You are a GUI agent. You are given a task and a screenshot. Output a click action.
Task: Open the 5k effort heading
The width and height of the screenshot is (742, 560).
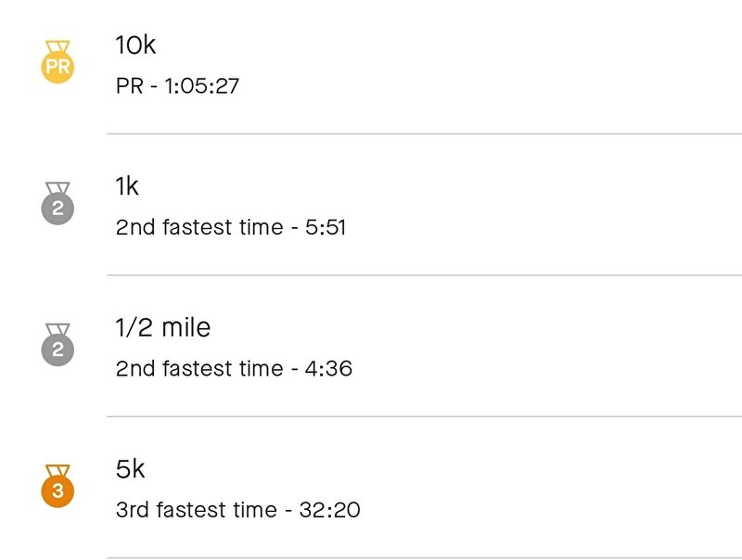tap(130, 469)
